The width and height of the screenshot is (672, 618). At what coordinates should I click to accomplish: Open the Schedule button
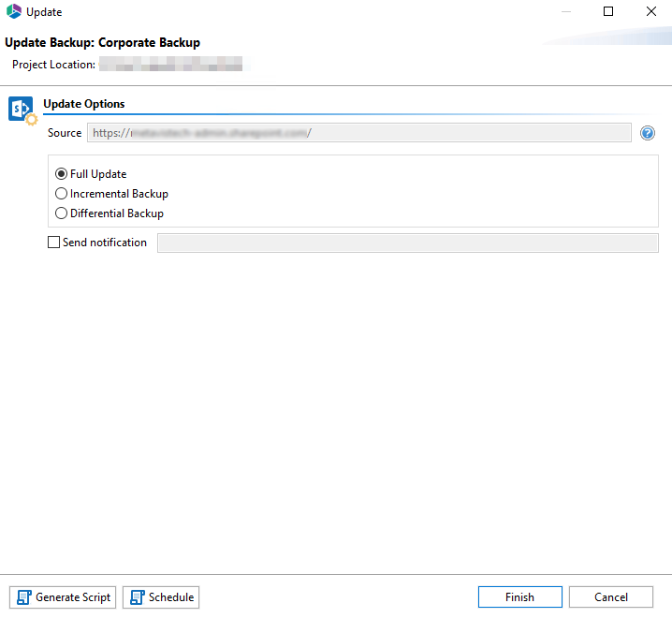click(x=161, y=597)
